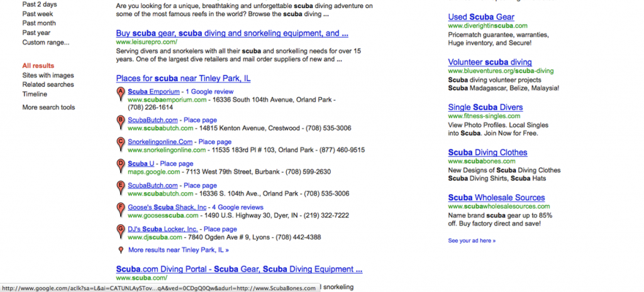Click small pin beside More results near Tinley Park
This screenshot has width=644, height=292.
(121, 250)
